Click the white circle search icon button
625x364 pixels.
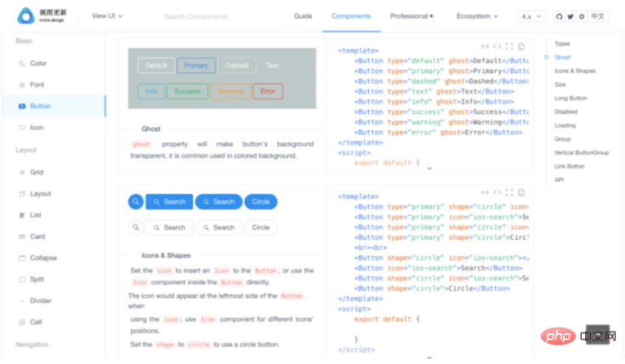coord(135,227)
